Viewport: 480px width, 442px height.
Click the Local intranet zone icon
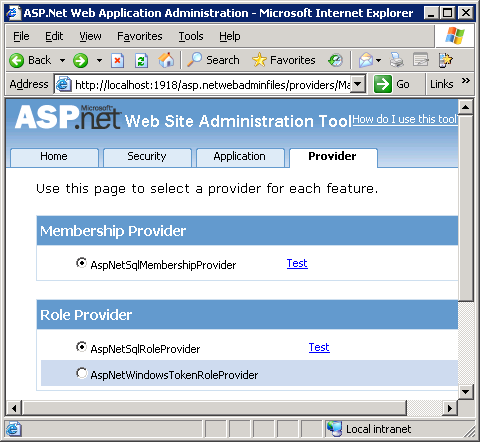click(x=334, y=429)
